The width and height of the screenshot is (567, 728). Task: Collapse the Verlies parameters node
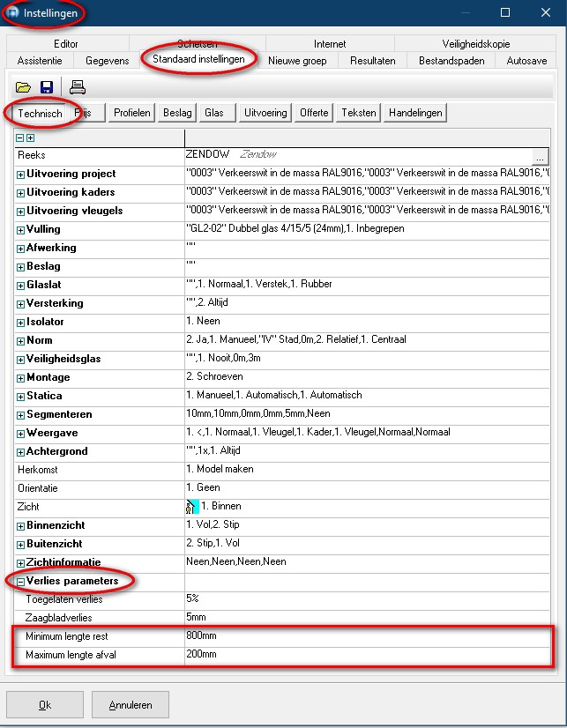coord(20,583)
